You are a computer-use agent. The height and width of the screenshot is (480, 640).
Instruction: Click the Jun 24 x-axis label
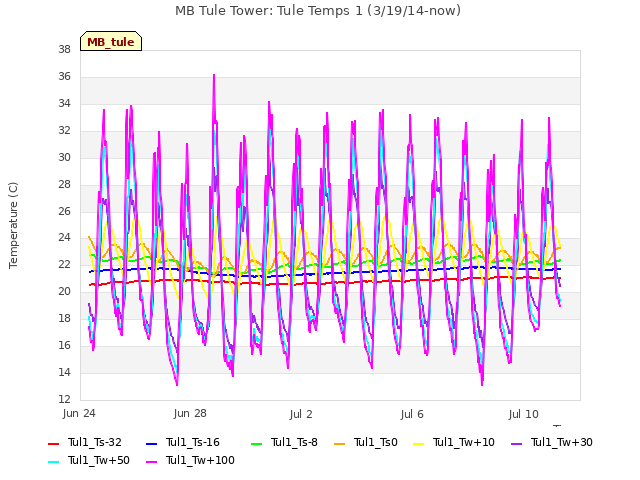pyautogui.click(x=79, y=414)
